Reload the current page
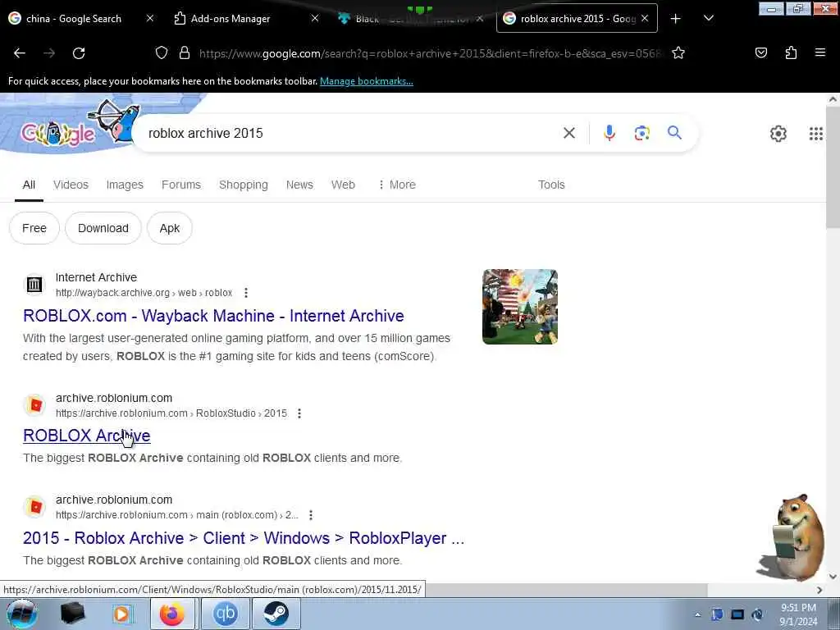 click(x=79, y=53)
